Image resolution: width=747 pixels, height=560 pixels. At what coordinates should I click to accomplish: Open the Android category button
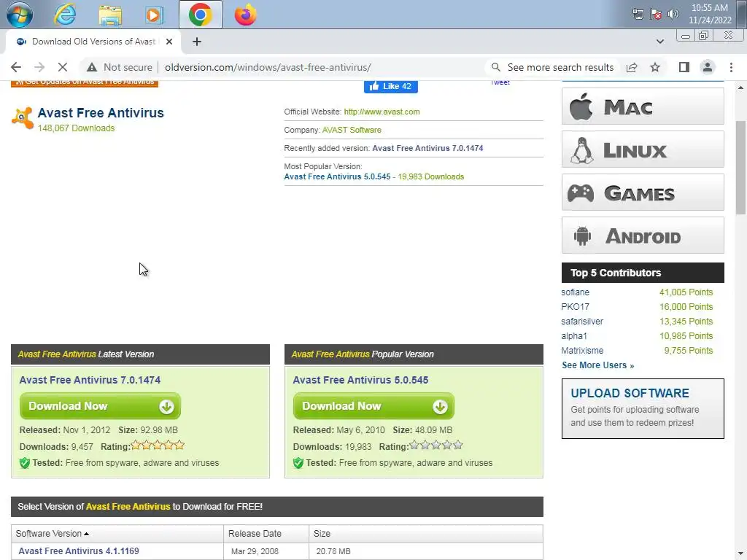click(x=643, y=236)
